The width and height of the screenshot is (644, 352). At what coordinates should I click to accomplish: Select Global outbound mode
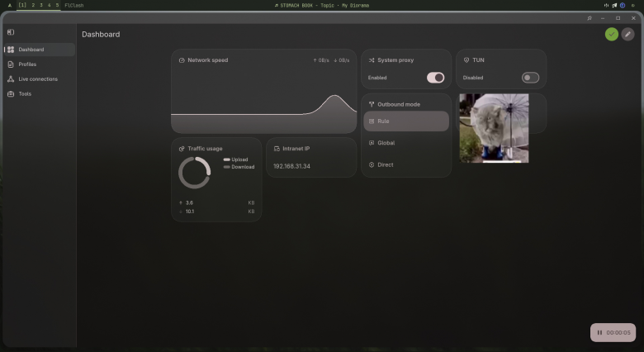(406, 143)
